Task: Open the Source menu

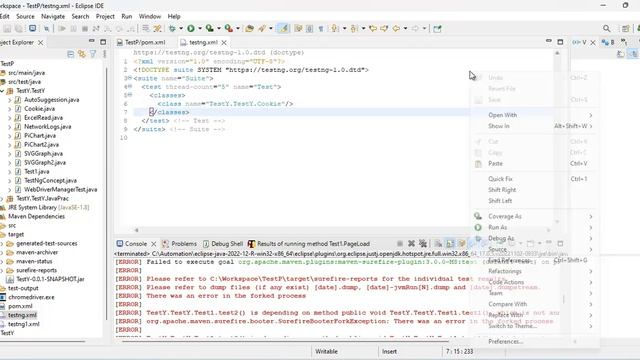Action: coord(25,16)
